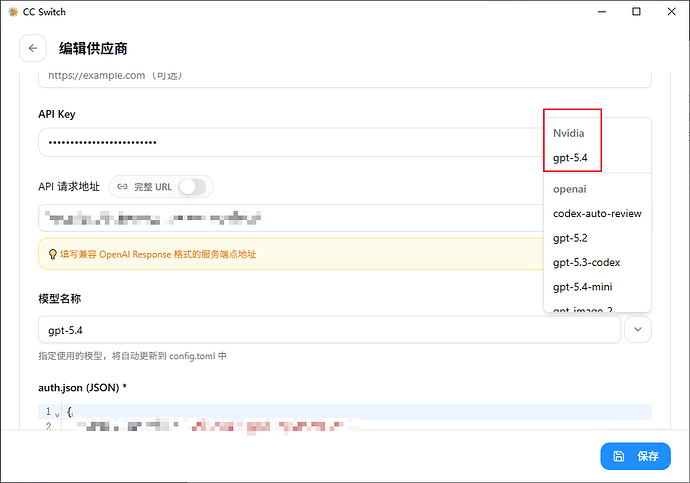Click the link icon beside 完整 URL
The image size is (690, 483).
(122, 187)
